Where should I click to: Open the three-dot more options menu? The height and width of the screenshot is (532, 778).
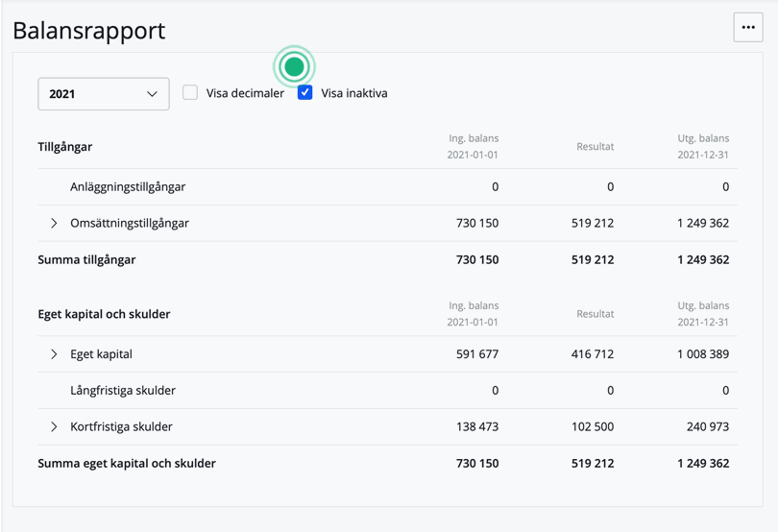point(747,27)
